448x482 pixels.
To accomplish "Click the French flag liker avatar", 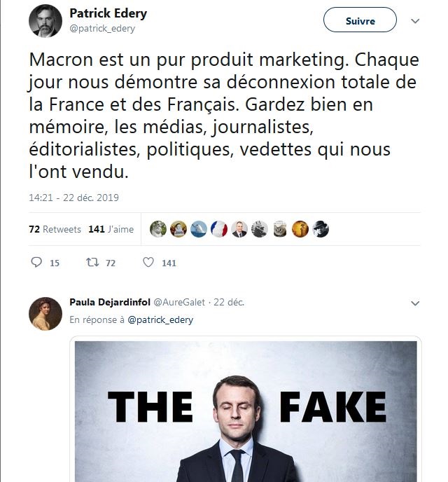I will click(219, 229).
